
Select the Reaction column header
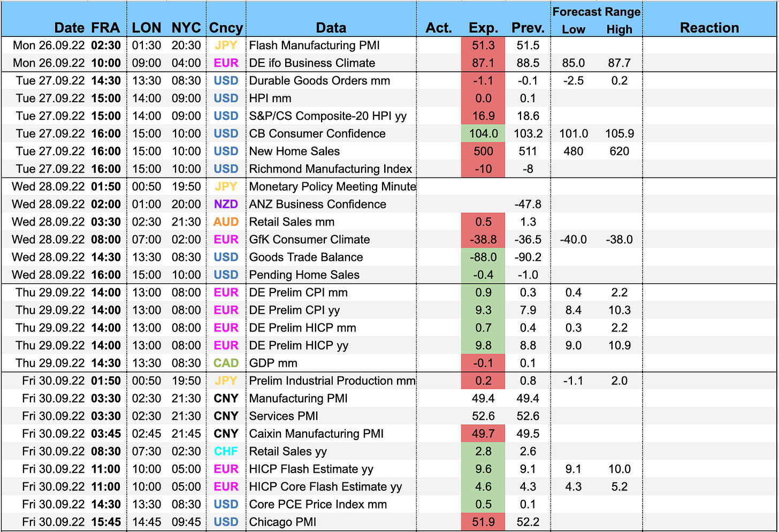(709, 28)
